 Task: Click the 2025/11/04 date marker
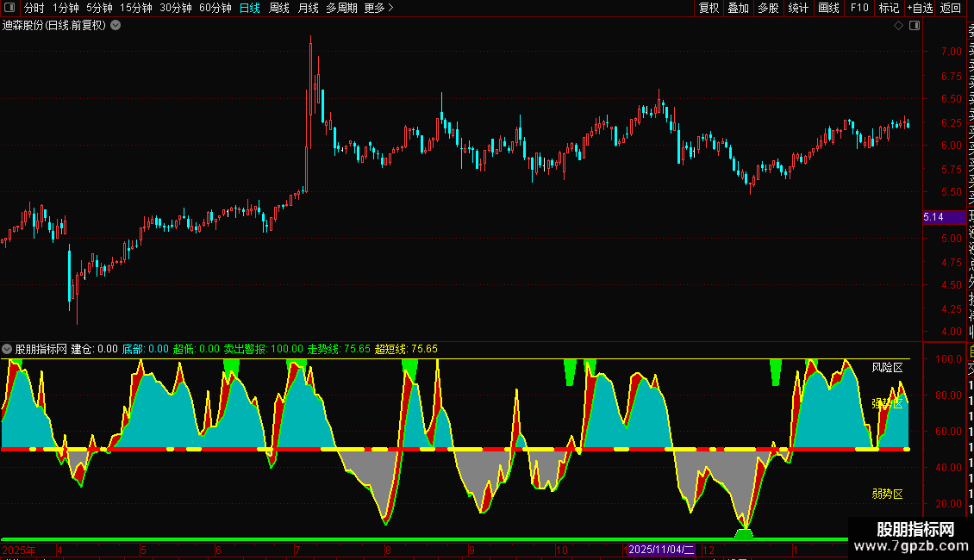pos(661,550)
